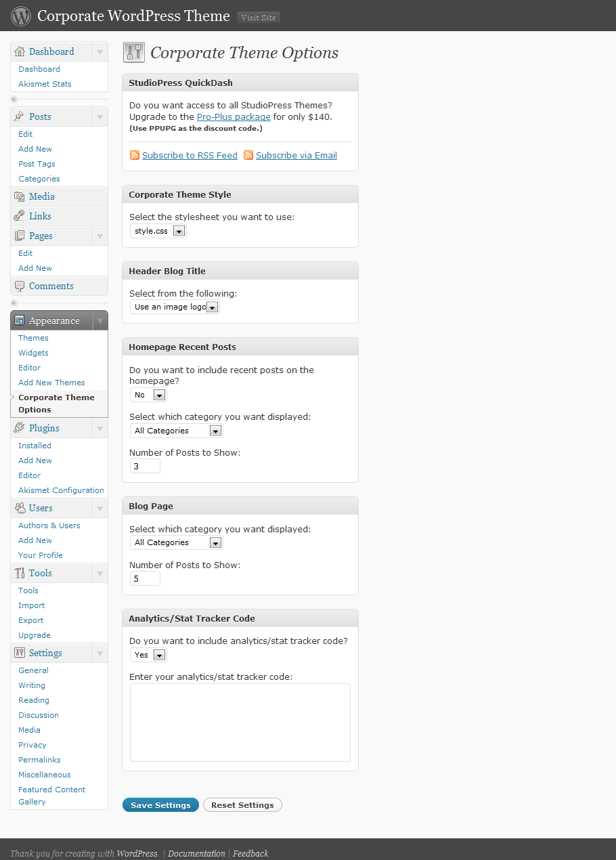Click the Visit Site button
The image size is (616, 860).
[x=259, y=18]
